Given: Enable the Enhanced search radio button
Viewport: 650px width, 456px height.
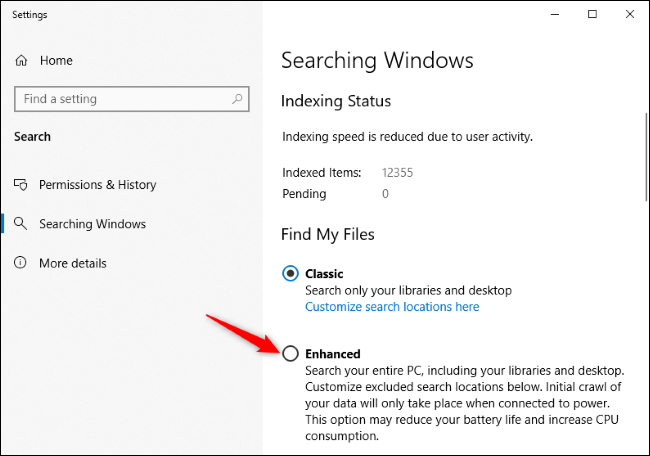Looking at the screenshot, I should coord(290,353).
